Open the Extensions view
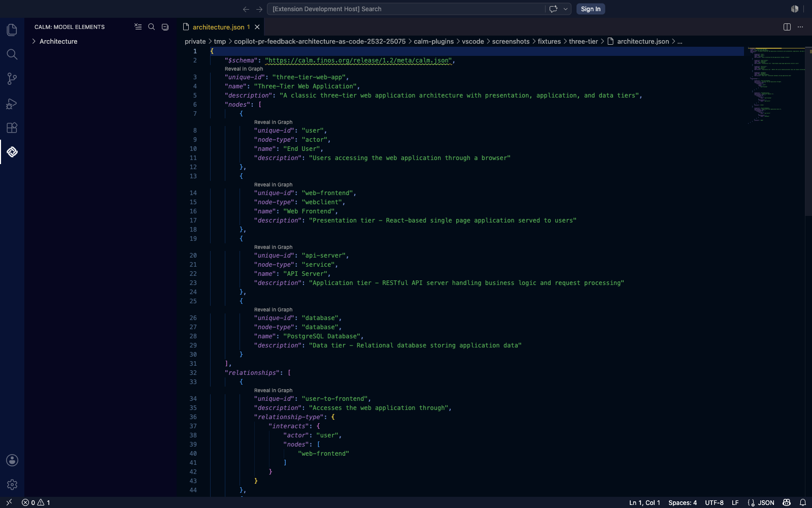 point(12,128)
